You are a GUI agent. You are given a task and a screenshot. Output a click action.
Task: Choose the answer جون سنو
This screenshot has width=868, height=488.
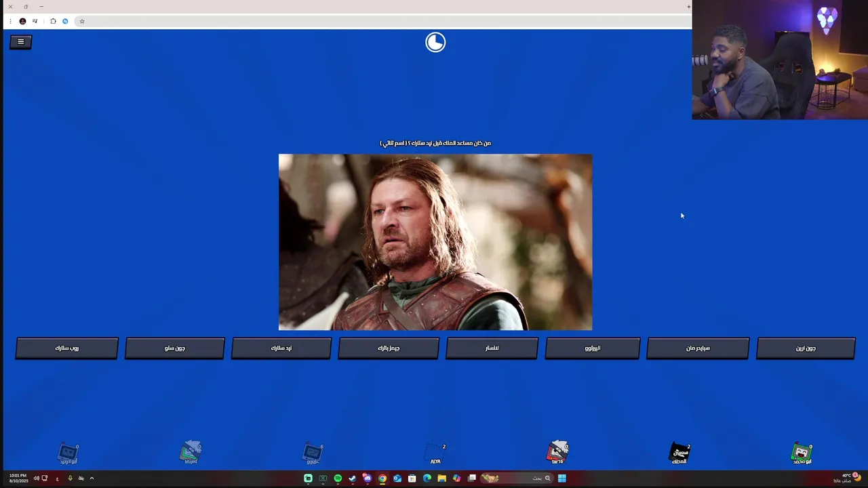pyautogui.click(x=175, y=348)
